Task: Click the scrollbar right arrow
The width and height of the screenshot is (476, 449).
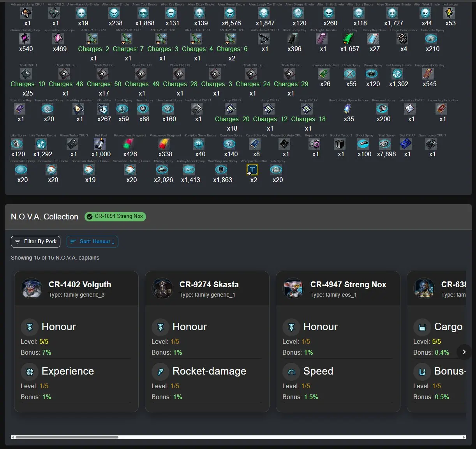Action: (x=464, y=437)
